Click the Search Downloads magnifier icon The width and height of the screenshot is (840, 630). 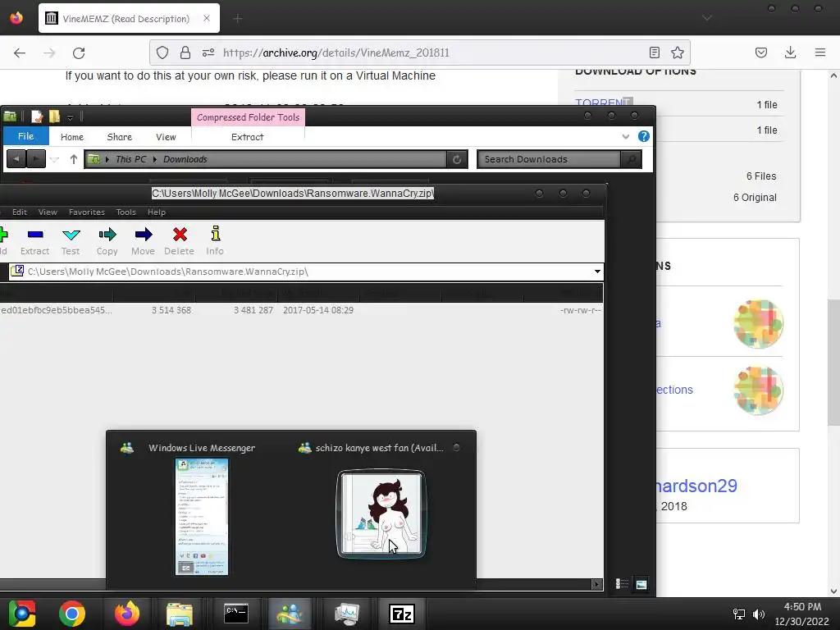(632, 159)
